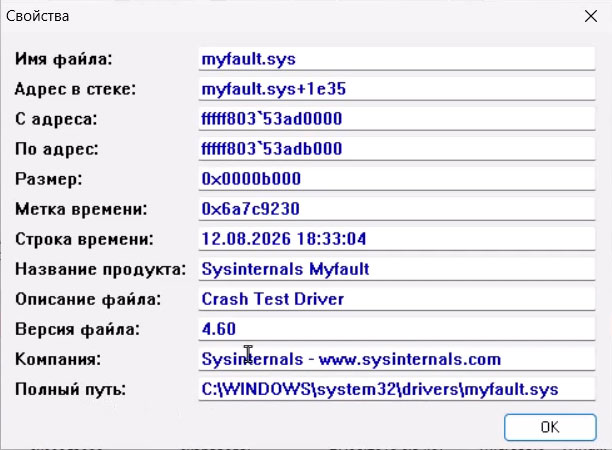The image size is (612, 450).
Task: Click the Полный путь label
Action: tap(70, 390)
